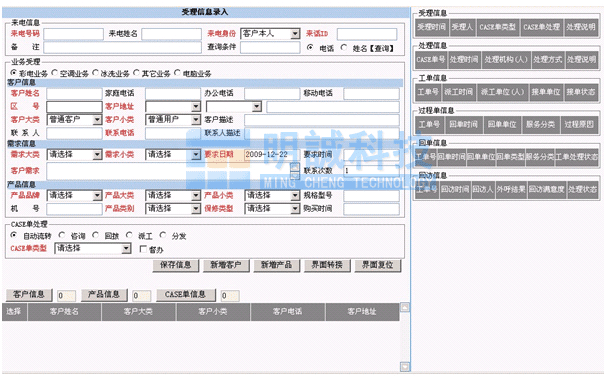Click the 要求日期 date field
This screenshot has width=604, height=376.
tap(272, 155)
